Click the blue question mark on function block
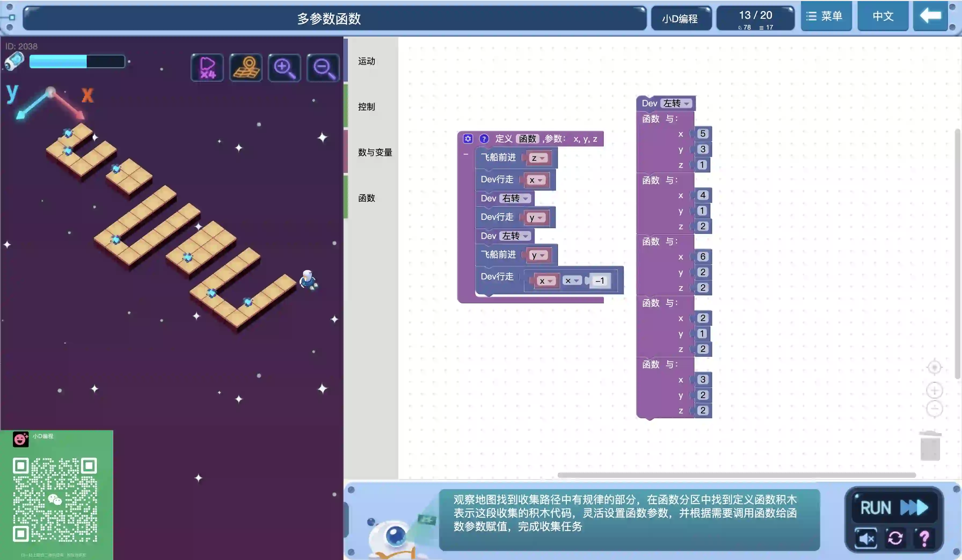The image size is (962, 560). click(484, 139)
